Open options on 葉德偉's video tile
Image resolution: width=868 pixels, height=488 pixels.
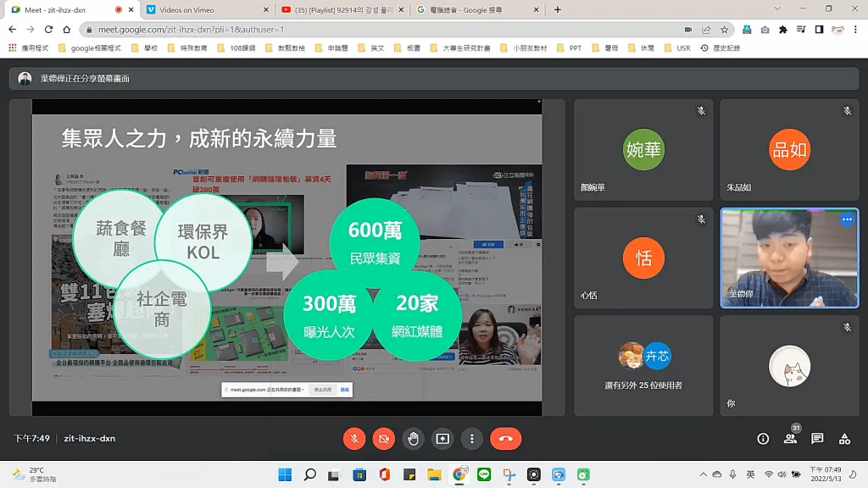[846, 219]
